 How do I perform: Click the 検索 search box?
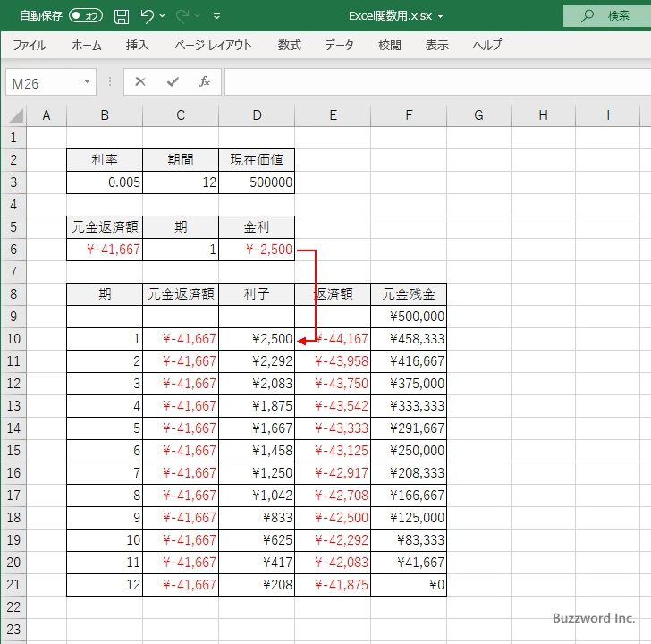(x=607, y=16)
